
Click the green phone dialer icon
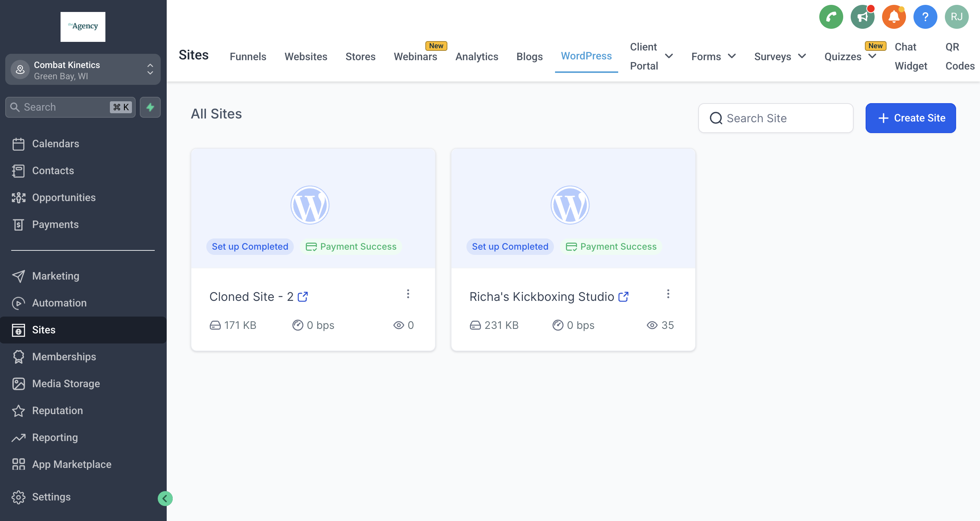(830, 17)
